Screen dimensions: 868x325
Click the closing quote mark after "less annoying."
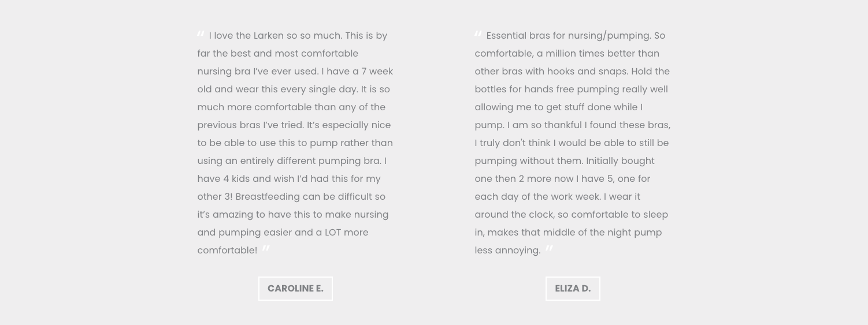pos(549,249)
